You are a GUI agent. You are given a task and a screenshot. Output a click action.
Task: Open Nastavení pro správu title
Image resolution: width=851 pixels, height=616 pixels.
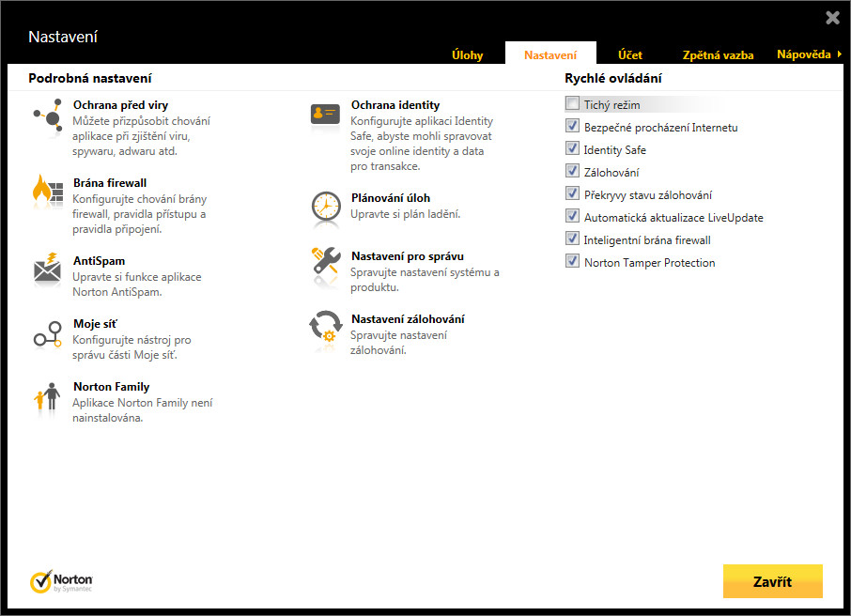coord(407,256)
